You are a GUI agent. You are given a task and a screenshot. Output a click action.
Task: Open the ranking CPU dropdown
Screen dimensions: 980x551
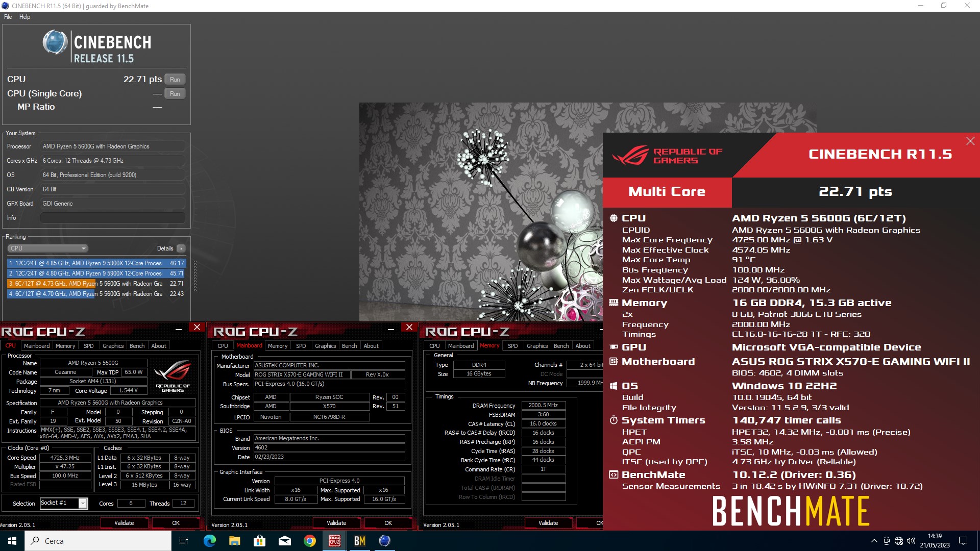(47, 248)
